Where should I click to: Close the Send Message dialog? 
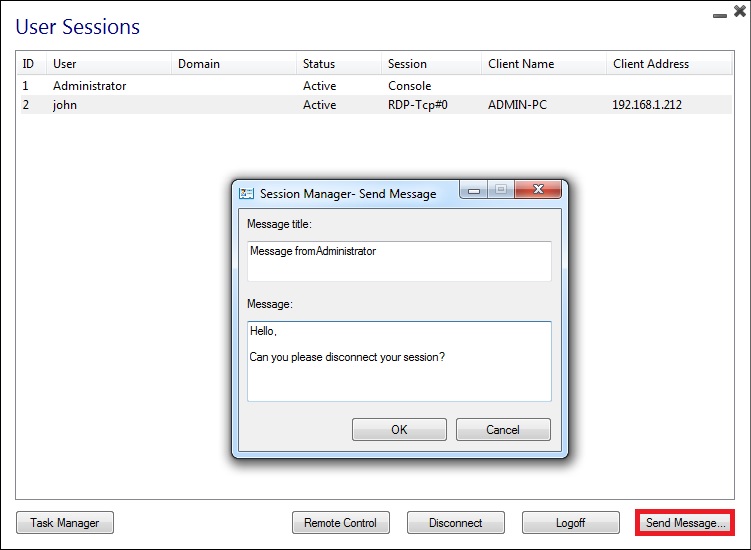[539, 190]
